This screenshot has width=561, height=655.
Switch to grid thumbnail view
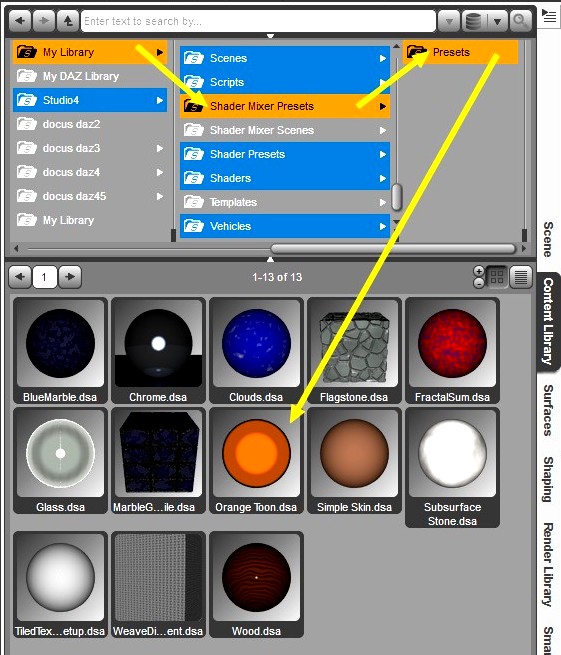[497, 277]
